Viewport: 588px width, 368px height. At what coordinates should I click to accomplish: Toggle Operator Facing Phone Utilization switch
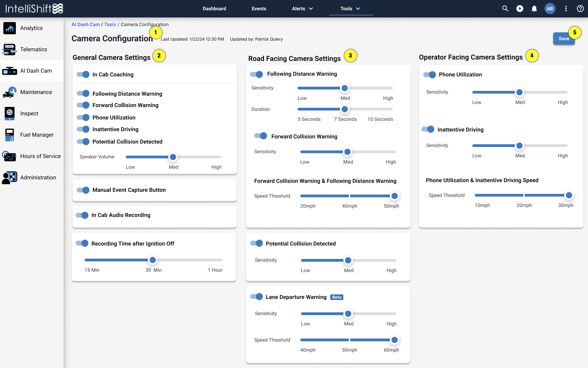[430, 75]
